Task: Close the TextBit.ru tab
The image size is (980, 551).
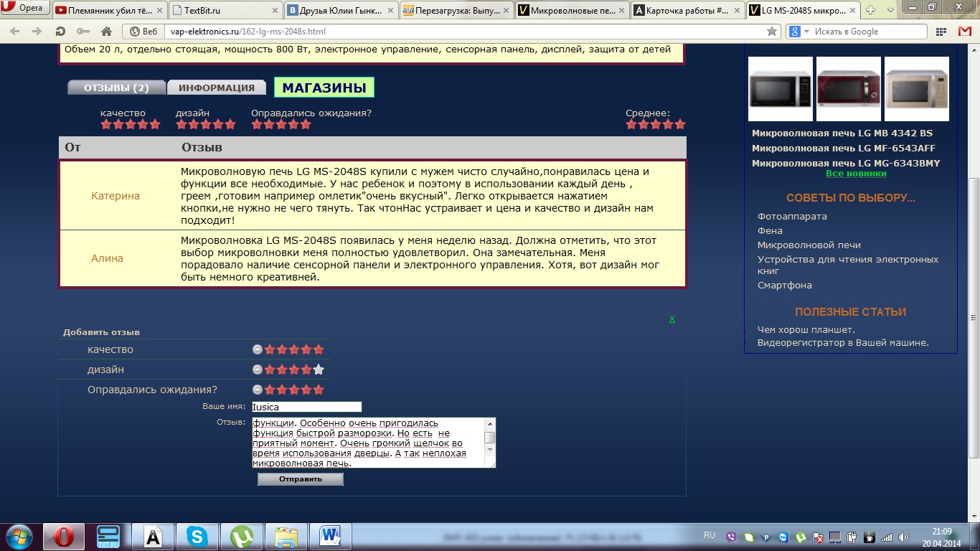Action: click(x=273, y=10)
